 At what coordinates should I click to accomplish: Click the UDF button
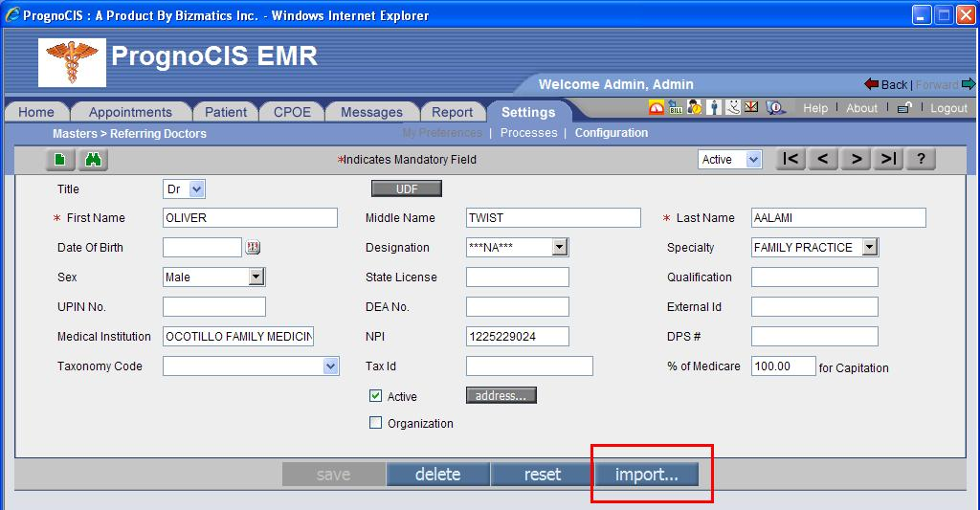(x=406, y=188)
